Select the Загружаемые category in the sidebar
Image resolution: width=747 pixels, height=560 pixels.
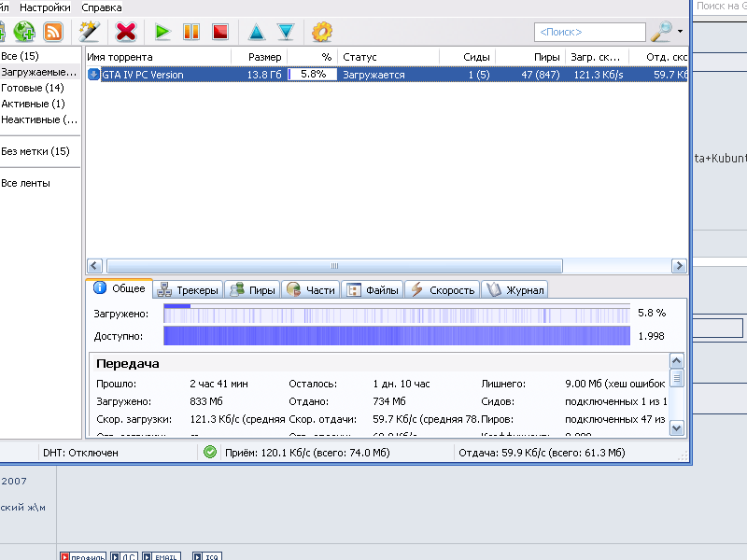point(40,72)
